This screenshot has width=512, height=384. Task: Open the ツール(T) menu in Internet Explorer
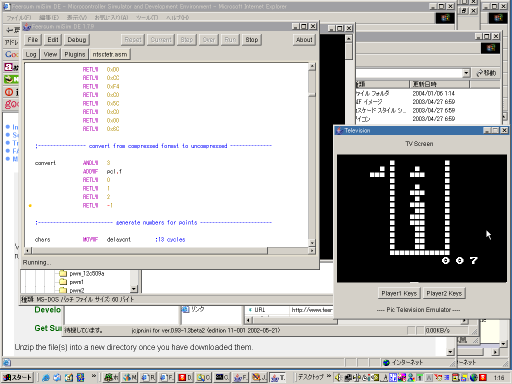pos(147,17)
